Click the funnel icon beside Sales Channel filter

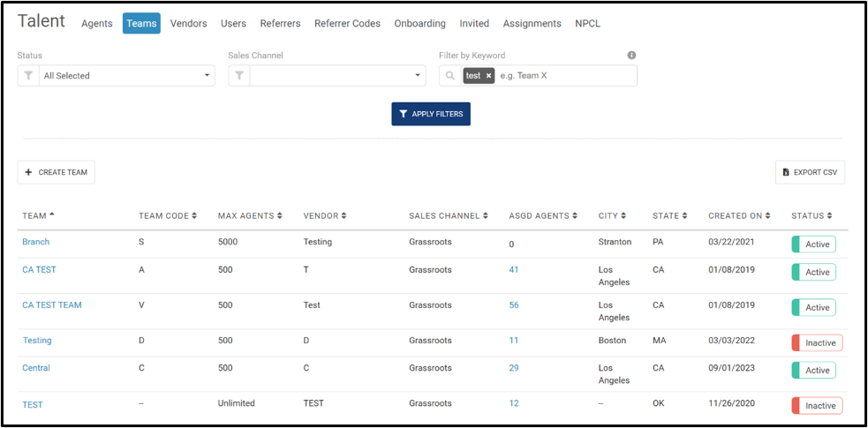point(239,76)
